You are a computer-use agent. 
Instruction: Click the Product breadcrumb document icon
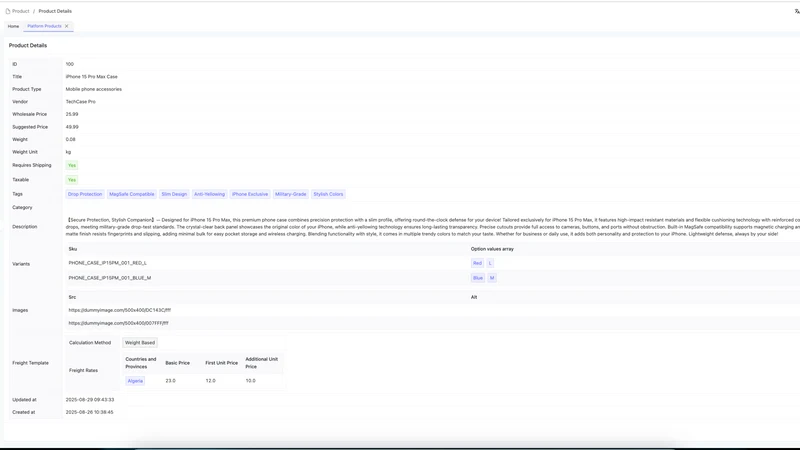8,11
